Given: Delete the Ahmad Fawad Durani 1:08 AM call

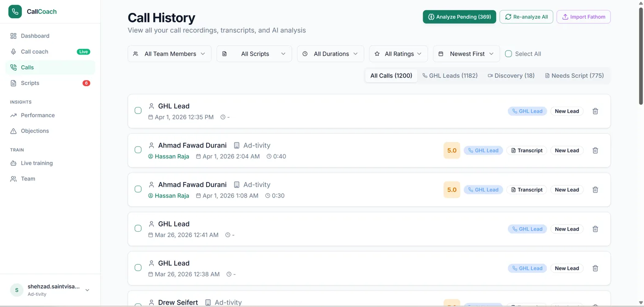Looking at the screenshot, I should tap(595, 190).
